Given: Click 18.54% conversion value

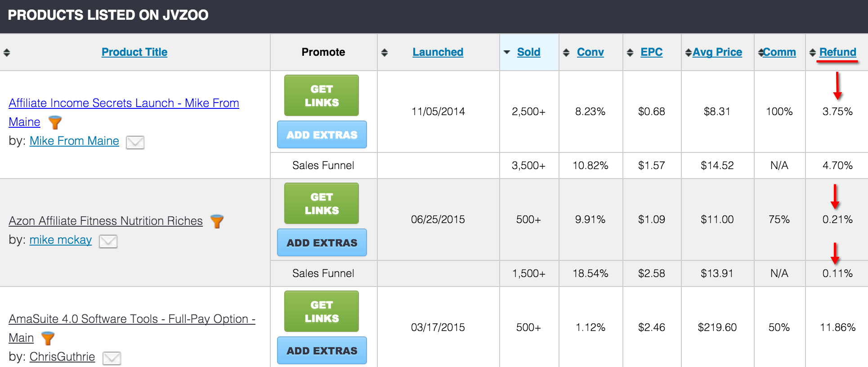Looking at the screenshot, I should [590, 273].
